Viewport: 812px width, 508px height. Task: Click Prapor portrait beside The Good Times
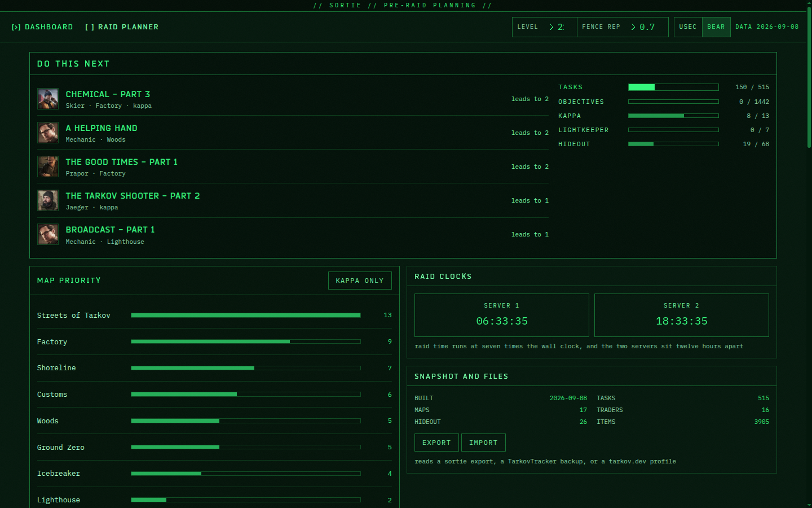48,167
